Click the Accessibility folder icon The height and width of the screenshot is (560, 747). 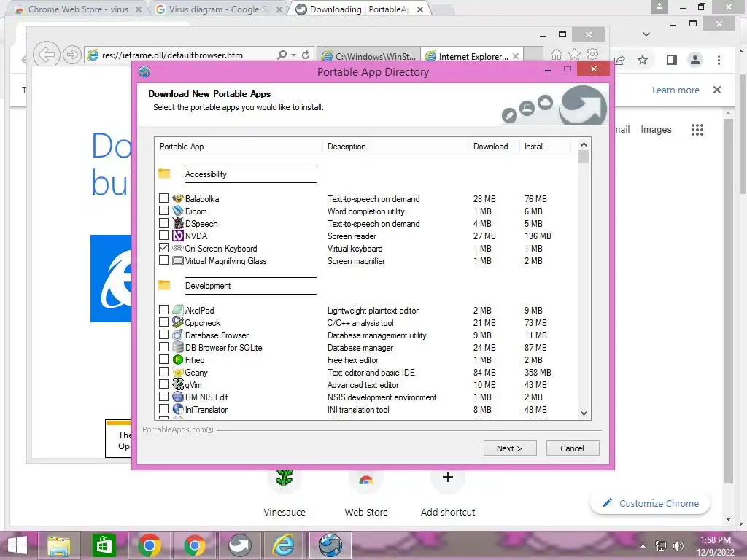[x=164, y=174]
